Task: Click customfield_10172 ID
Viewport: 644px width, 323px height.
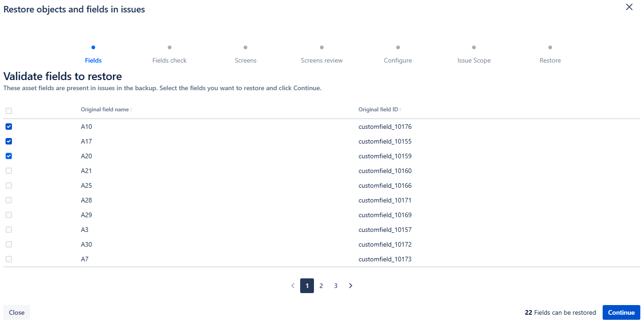Action: coord(385,244)
